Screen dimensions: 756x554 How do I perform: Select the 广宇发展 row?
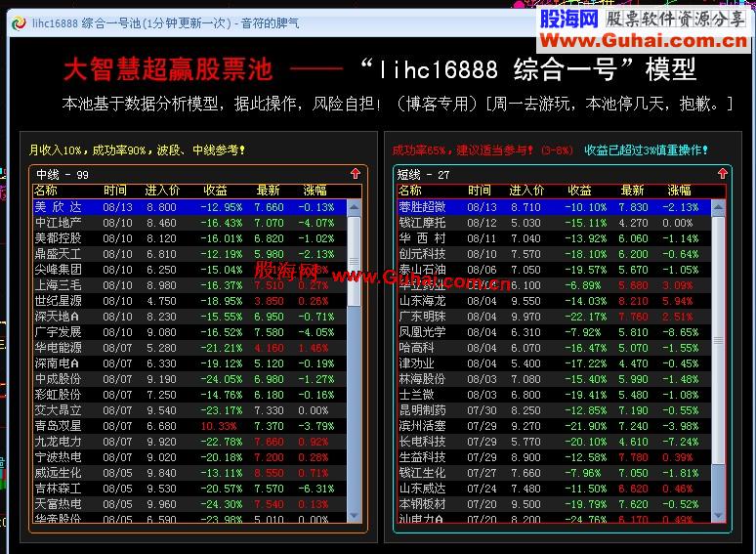pyautogui.click(x=189, y=332)
